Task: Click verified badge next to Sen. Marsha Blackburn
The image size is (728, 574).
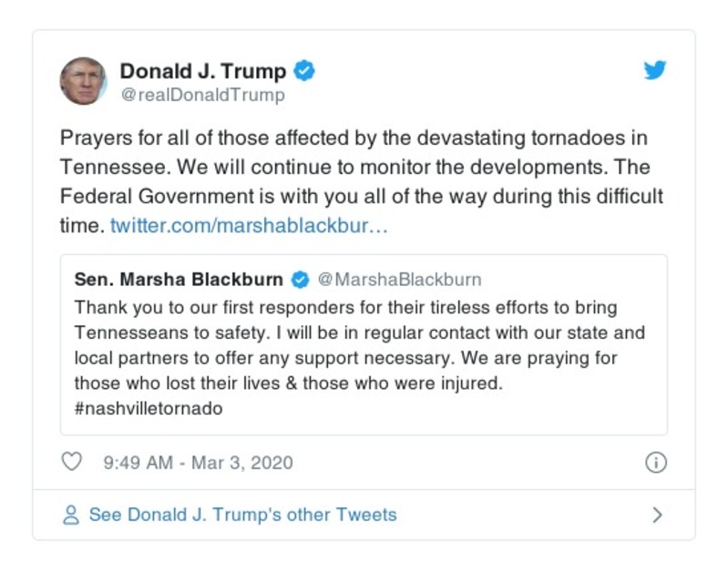Action: 300,280
